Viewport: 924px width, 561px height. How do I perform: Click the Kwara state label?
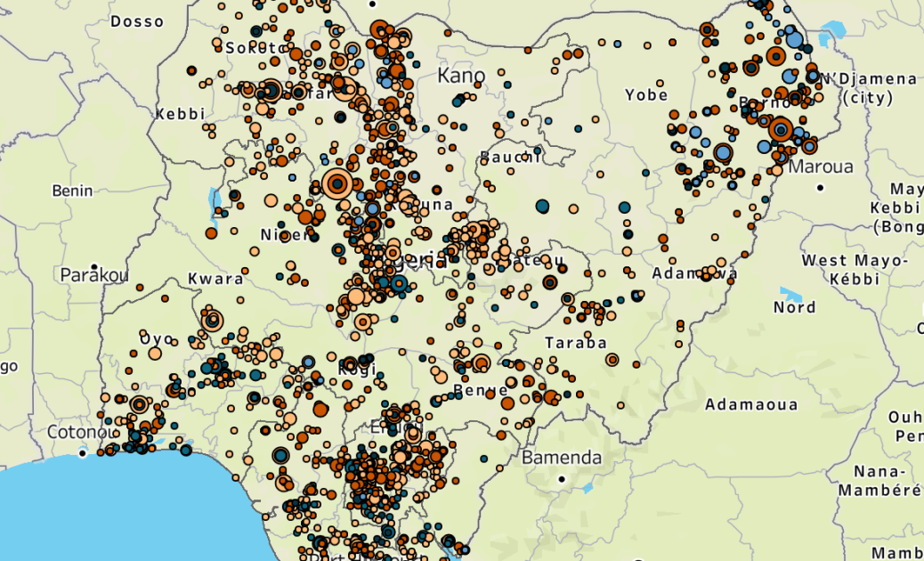point(215,279)
